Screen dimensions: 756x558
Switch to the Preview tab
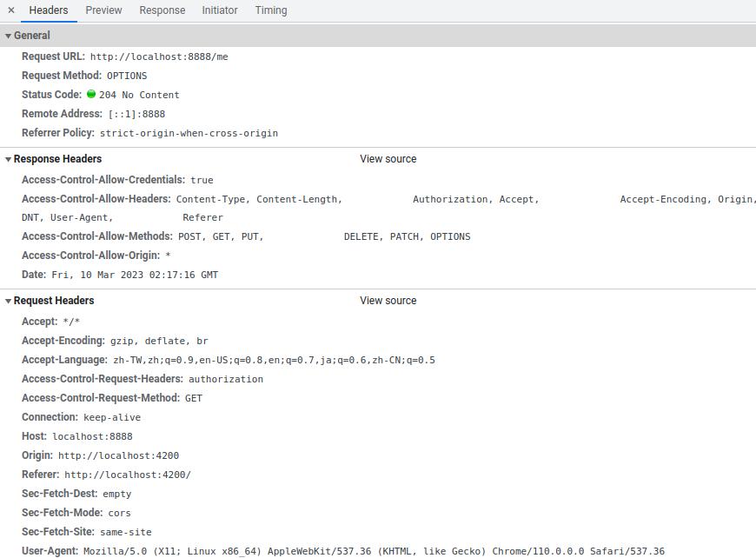(103, 10)
